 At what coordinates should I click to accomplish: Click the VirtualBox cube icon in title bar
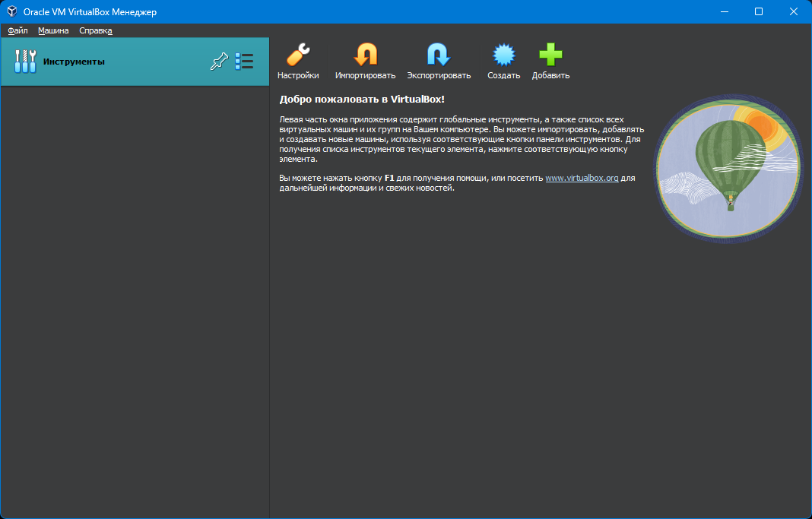(12, 11)
